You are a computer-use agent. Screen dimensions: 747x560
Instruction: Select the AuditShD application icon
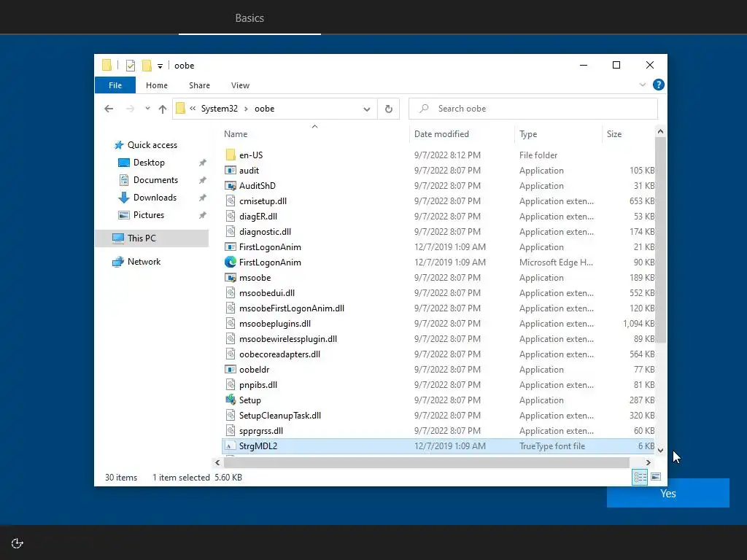point(230,186)
